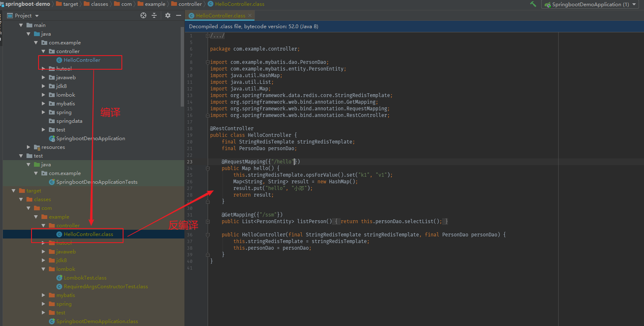The image size is (644, 326).
Task: Collapse the lombok folder under target
Action: (x=44, y=269)
